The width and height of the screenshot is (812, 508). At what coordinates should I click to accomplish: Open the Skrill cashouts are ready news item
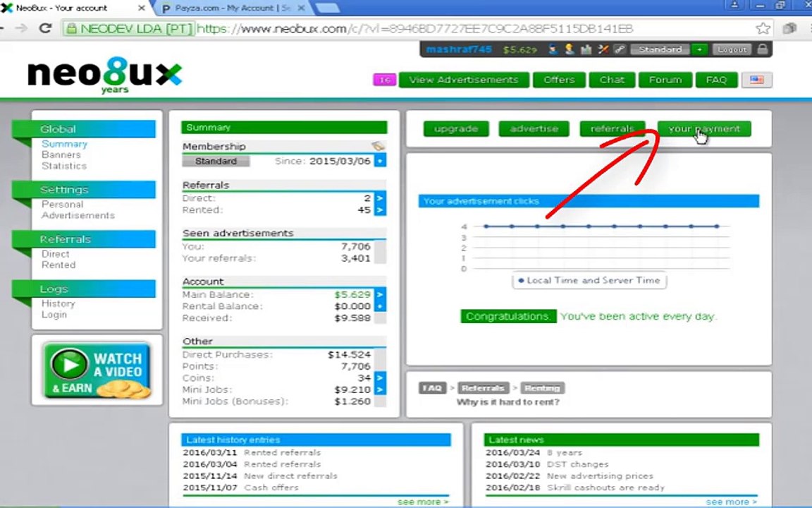coord(605,488)
